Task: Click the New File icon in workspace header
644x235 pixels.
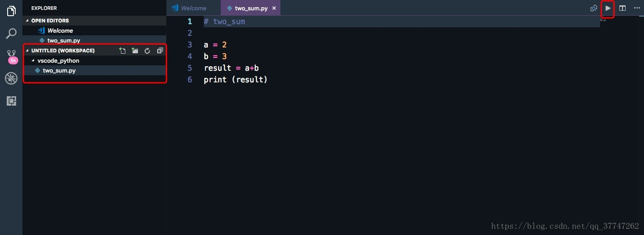Action: point(122,51)
